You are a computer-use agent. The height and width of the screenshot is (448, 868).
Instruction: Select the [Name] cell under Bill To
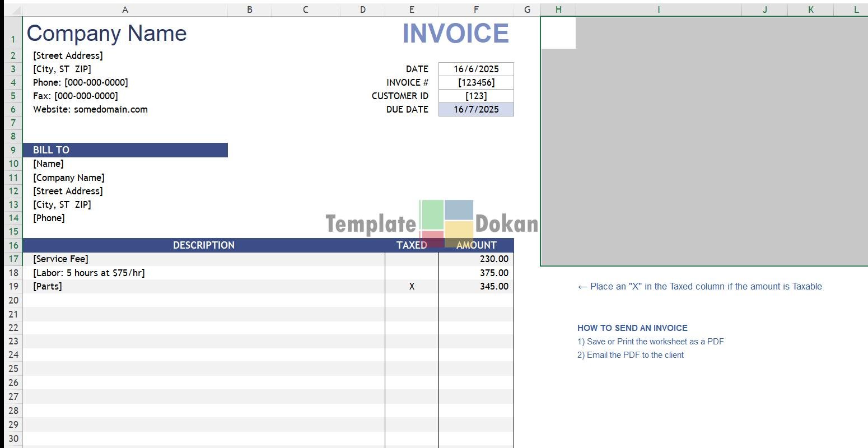(x=49, y=164)
